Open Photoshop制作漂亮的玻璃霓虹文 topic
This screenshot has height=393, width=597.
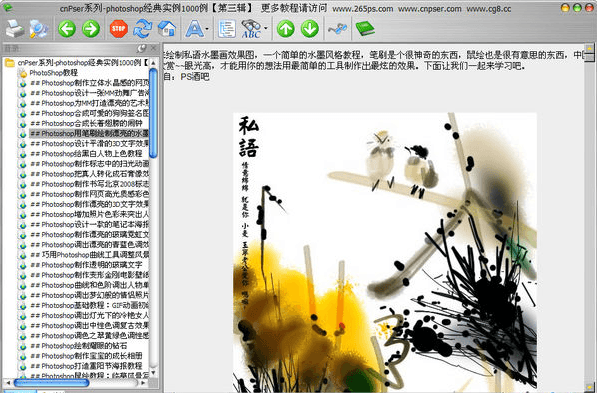pos(89,235)
